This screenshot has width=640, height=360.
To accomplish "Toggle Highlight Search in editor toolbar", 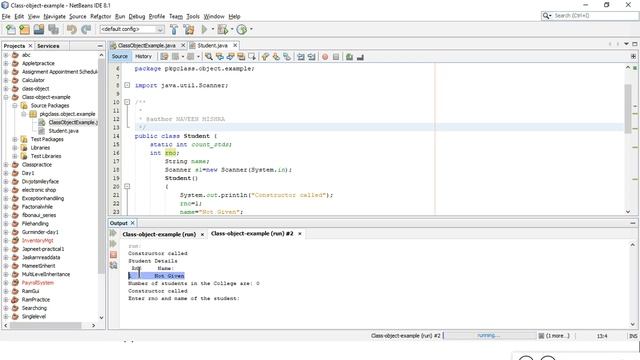I will (241, 57).
